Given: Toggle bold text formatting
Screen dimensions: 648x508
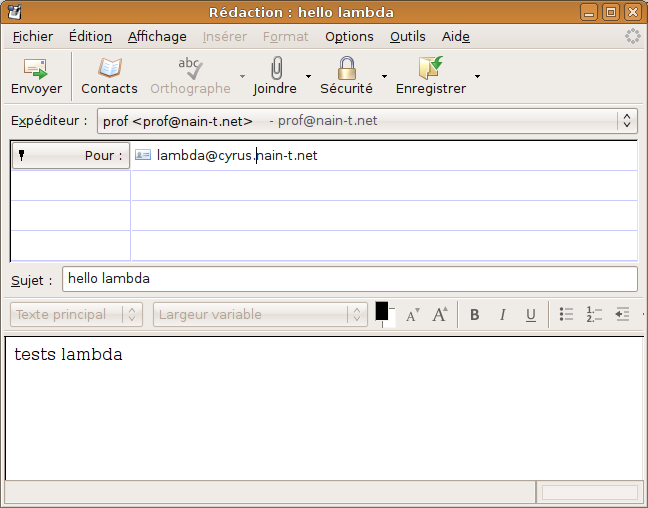Looking at the screenshot, I should point(475,315).
